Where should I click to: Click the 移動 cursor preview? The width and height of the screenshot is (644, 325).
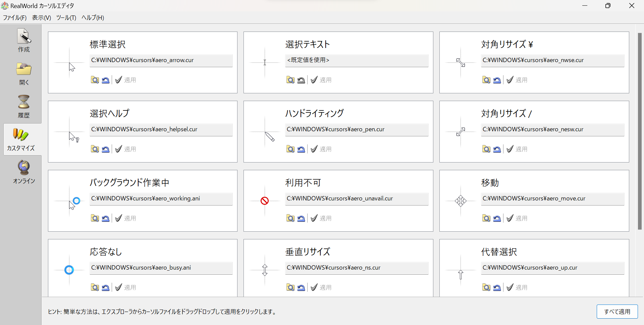[x=461, y=201]
